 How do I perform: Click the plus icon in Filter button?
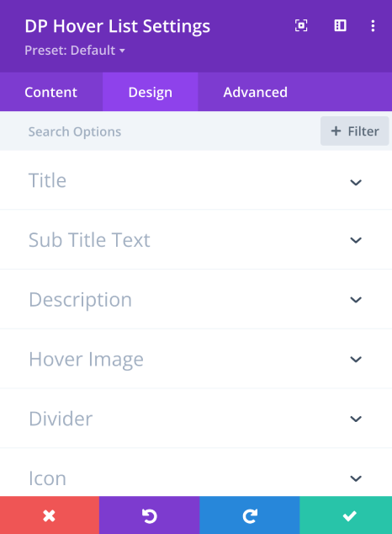click(336, 131)
